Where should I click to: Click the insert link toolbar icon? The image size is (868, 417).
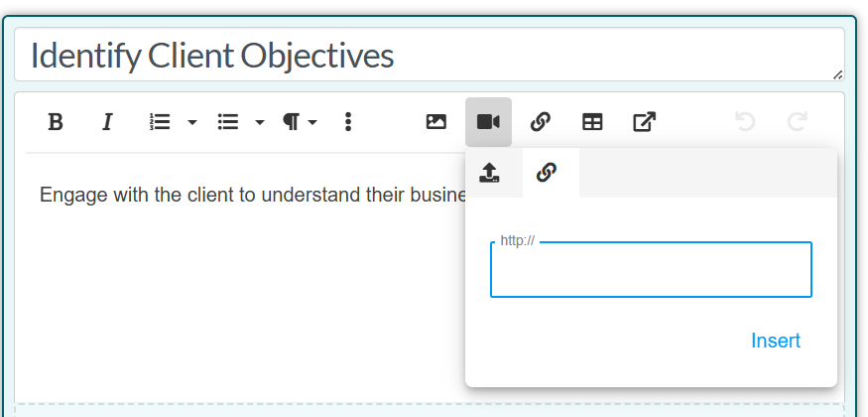[x=540, y=122]
